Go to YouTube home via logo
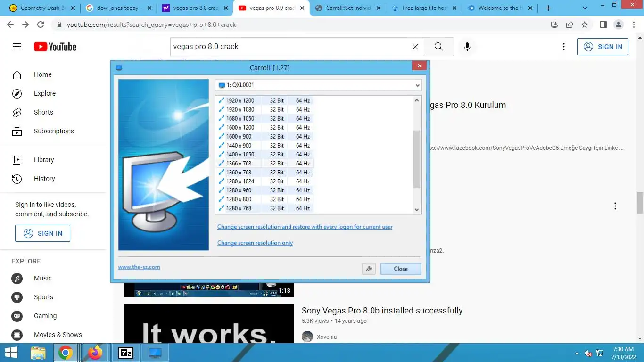 (x=55, y=47)
